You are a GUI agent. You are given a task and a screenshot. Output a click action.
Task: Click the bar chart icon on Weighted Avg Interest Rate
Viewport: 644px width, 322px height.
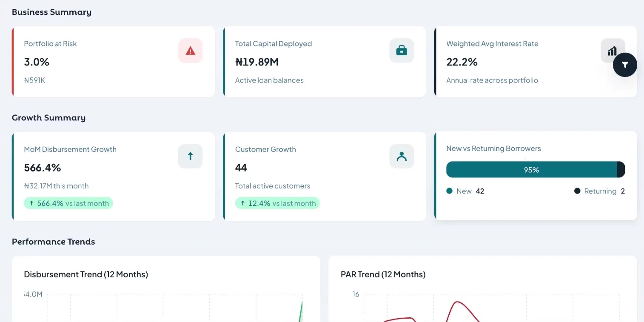click(612, 51)
